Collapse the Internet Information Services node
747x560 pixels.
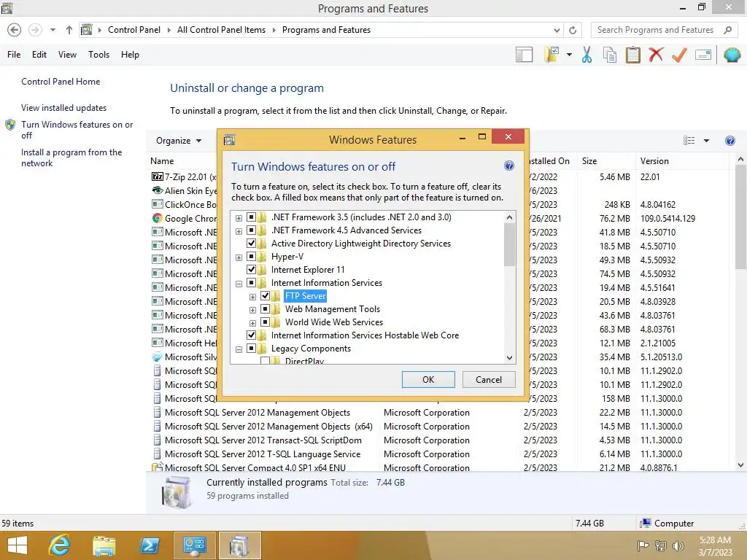(239, 284)
